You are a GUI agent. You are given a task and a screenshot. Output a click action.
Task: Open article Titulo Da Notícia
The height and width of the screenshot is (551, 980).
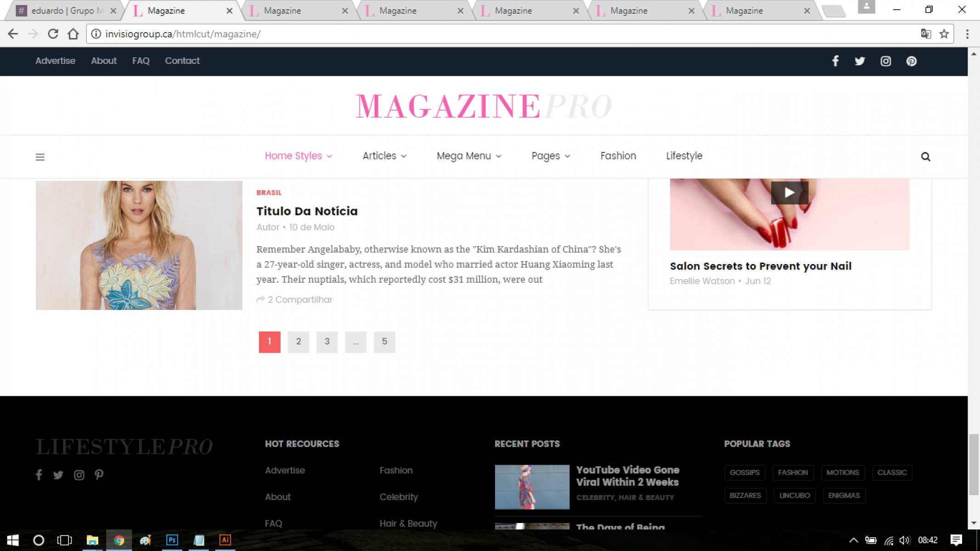click(307, 211)
